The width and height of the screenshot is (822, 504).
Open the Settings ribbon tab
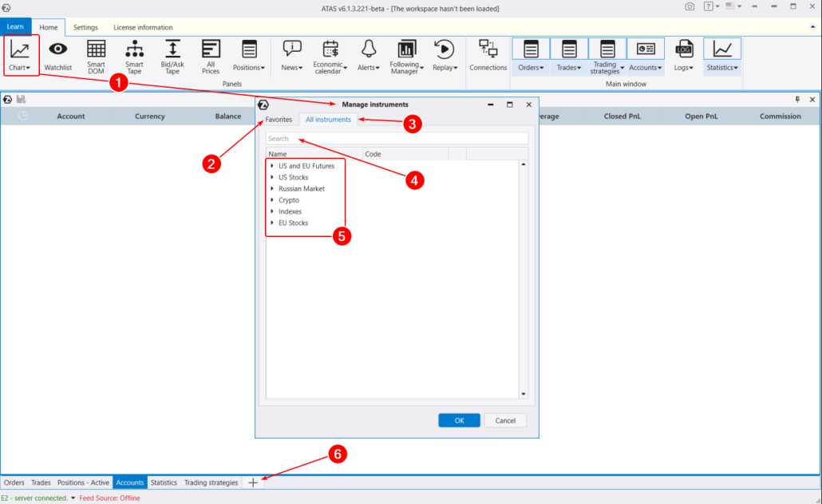coord(85,26)
